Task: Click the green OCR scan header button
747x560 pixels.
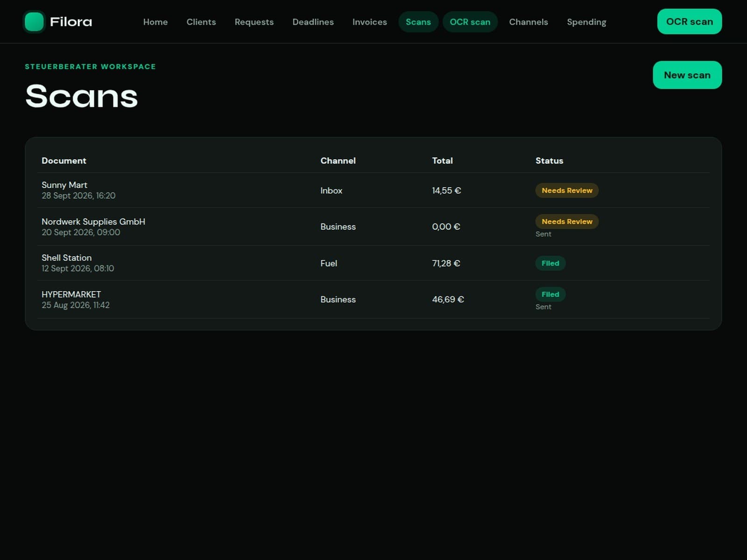Action: click(x=690, y=21)
